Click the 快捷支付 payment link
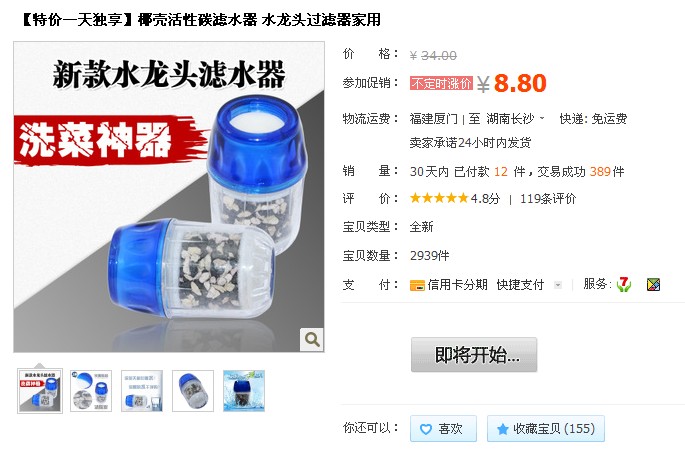Screen dimensions: 685x469 [x=520, y=285]
